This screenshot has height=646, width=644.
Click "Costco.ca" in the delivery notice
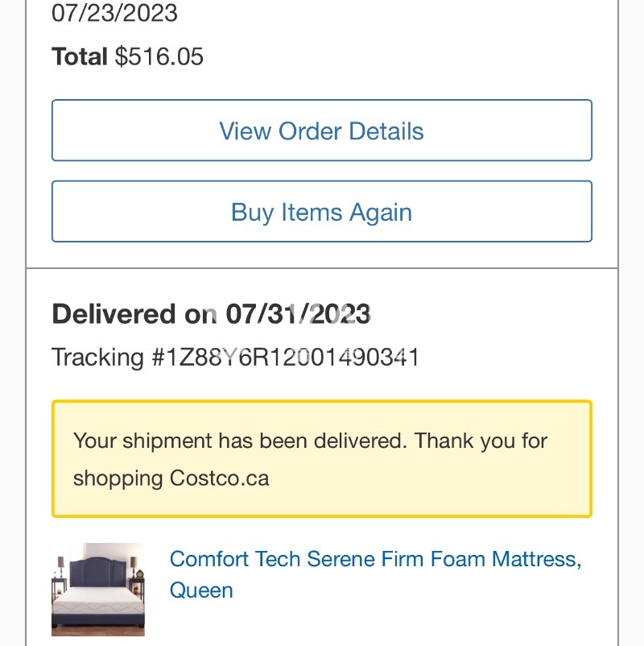(219, 478)
